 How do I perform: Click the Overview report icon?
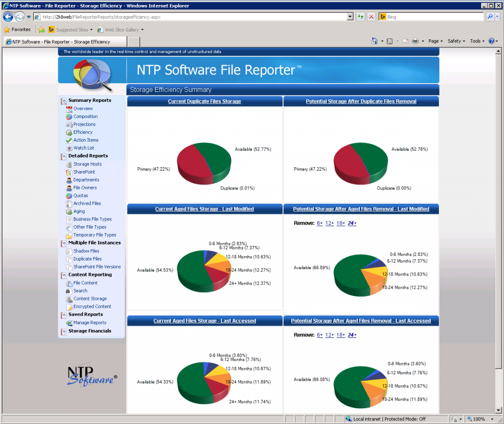(x=69, y=109)
